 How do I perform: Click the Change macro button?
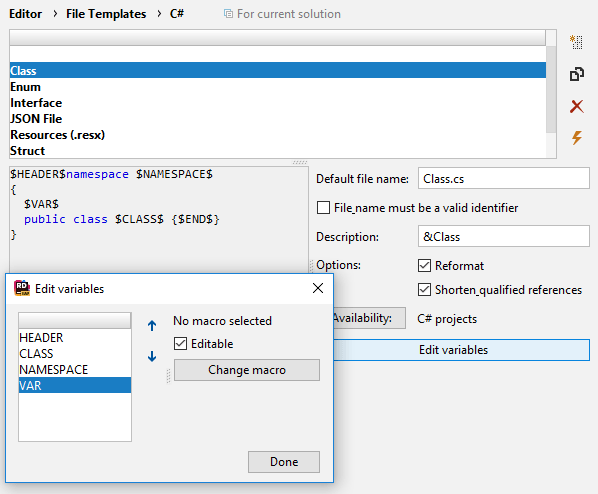click(x=247, y=370)
